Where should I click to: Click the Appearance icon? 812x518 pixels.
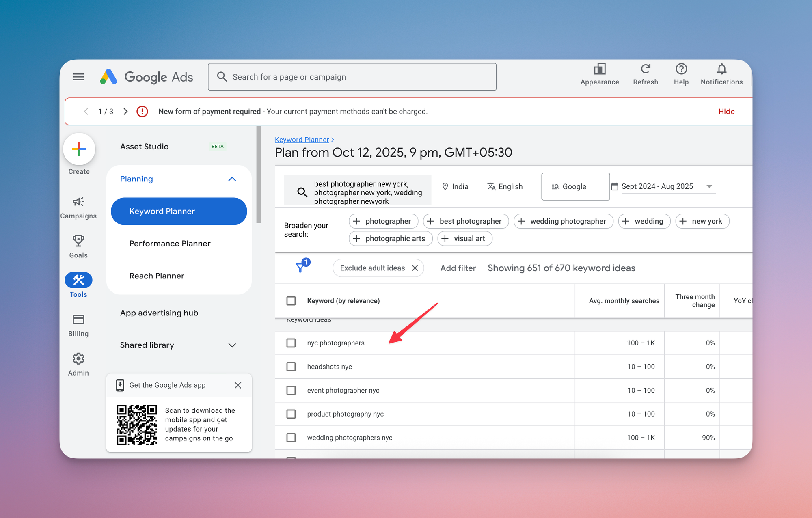pos(599,69)
